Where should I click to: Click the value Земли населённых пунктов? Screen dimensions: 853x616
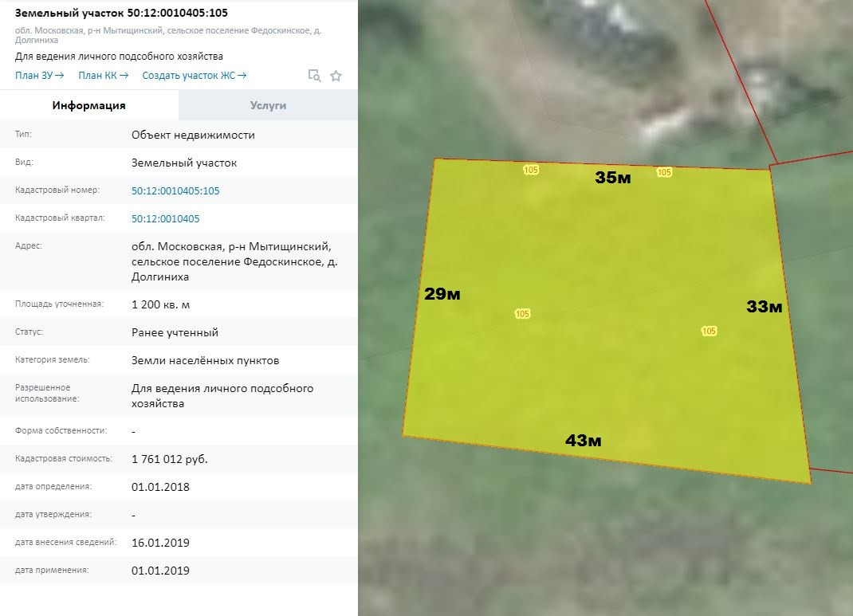(x=205, y=360)
